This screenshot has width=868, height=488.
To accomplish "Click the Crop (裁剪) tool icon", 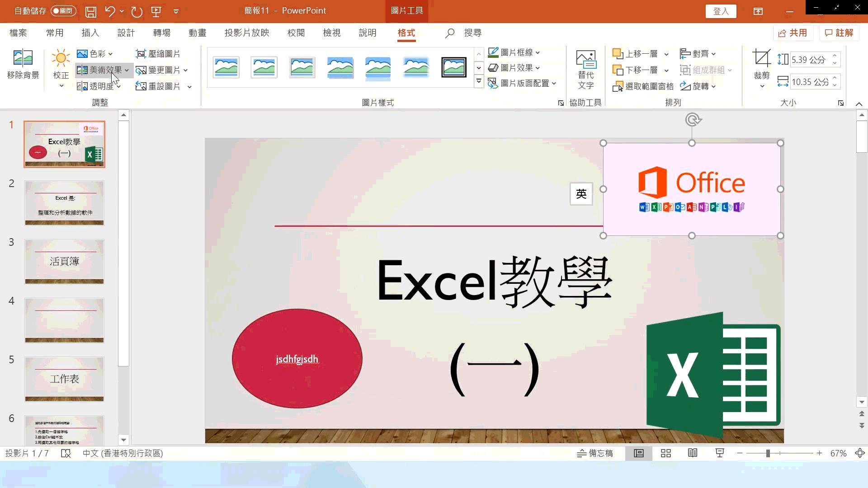I will point(762,58).
